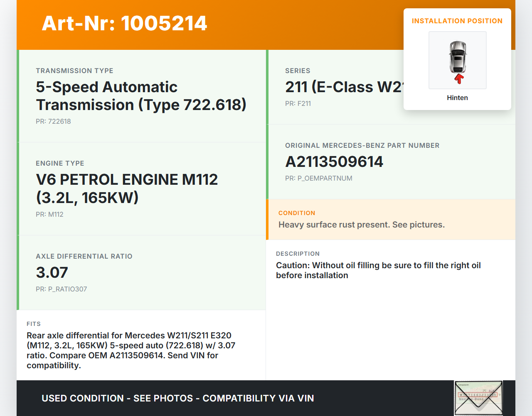Select the 5-Speed Automatic Transmission title
Viewport: 532px width, 416px height.
click(141, 96)
